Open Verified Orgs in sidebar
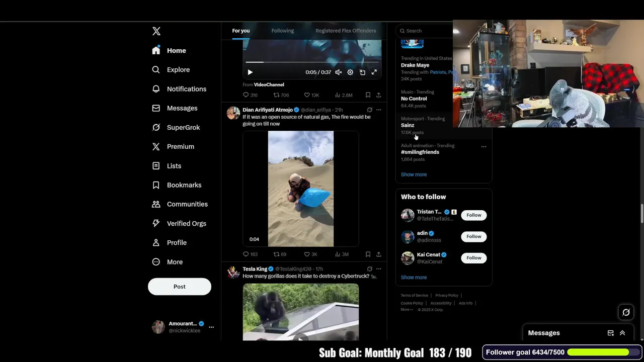The width and height of the screenshot is (644, 362). [x=180, y=223]
